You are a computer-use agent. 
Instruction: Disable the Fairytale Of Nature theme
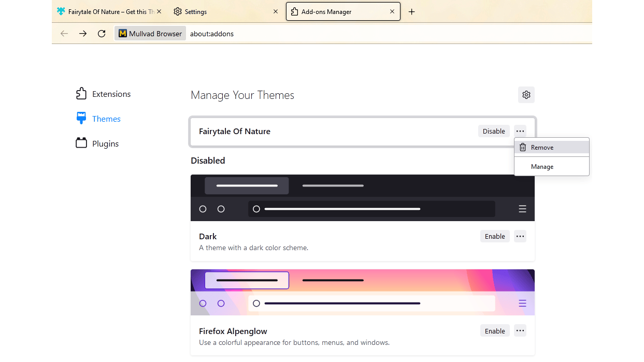point(493,132)
